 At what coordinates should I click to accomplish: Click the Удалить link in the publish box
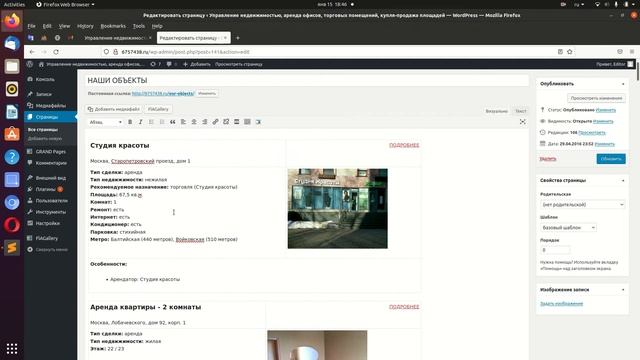click(548, 159)
